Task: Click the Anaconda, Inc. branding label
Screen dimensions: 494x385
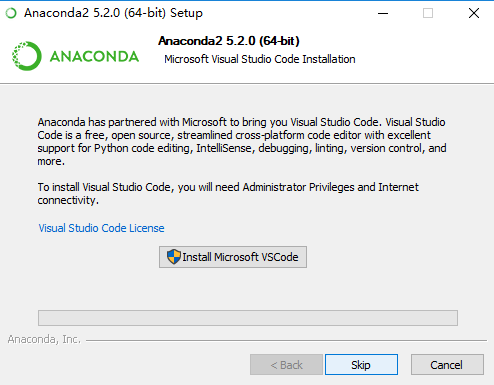Action: [x=44, y=339]
